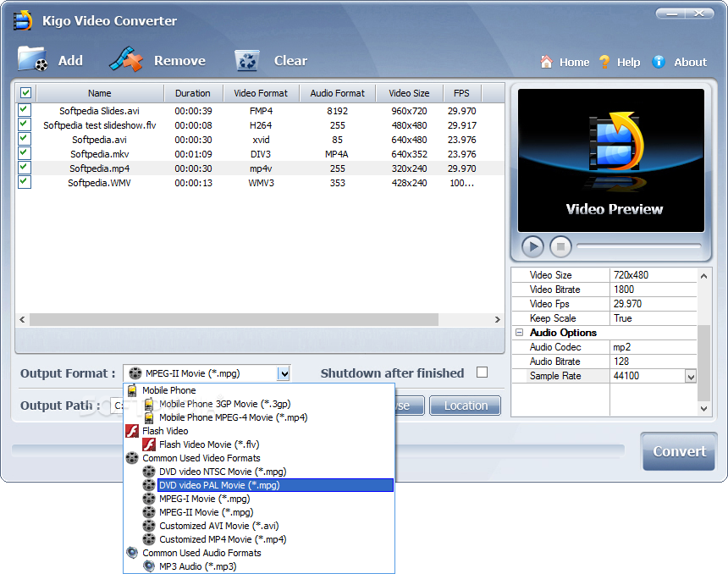Click the Clear recycle bin icon

(247, 60)
